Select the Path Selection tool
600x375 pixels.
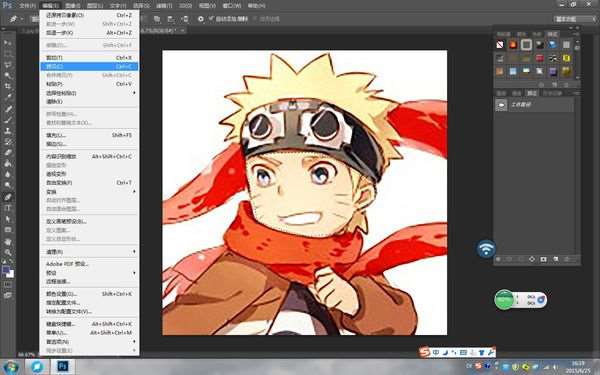tap(8, 219)
